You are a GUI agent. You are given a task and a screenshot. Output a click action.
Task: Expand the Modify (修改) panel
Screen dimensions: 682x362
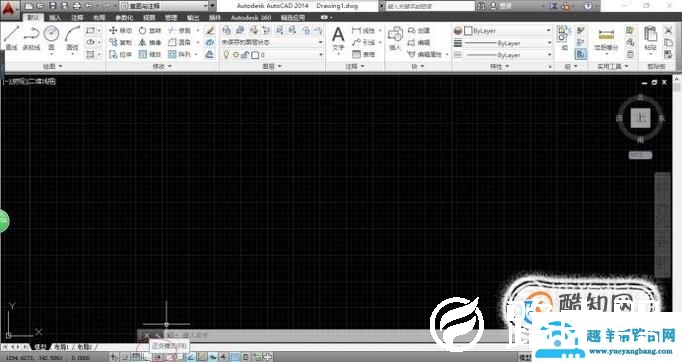(x=162, y=66)
